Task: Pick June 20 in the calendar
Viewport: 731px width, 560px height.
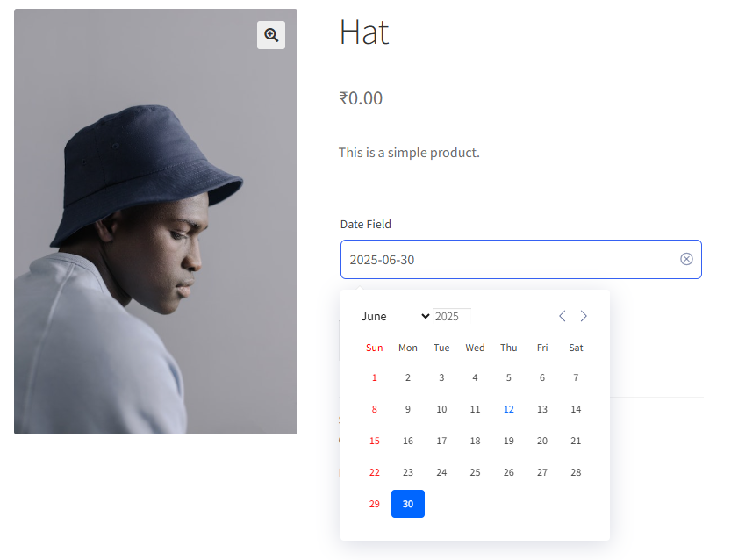Action: tap(542, 441)
